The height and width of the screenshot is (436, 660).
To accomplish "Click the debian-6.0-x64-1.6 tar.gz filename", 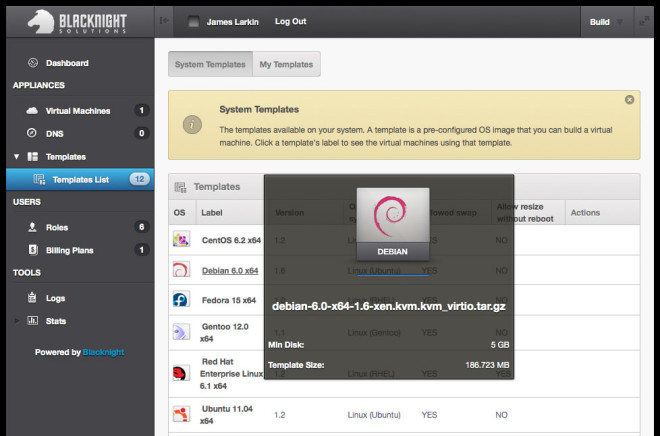I will pyautogui.click(x=389, y=306).
